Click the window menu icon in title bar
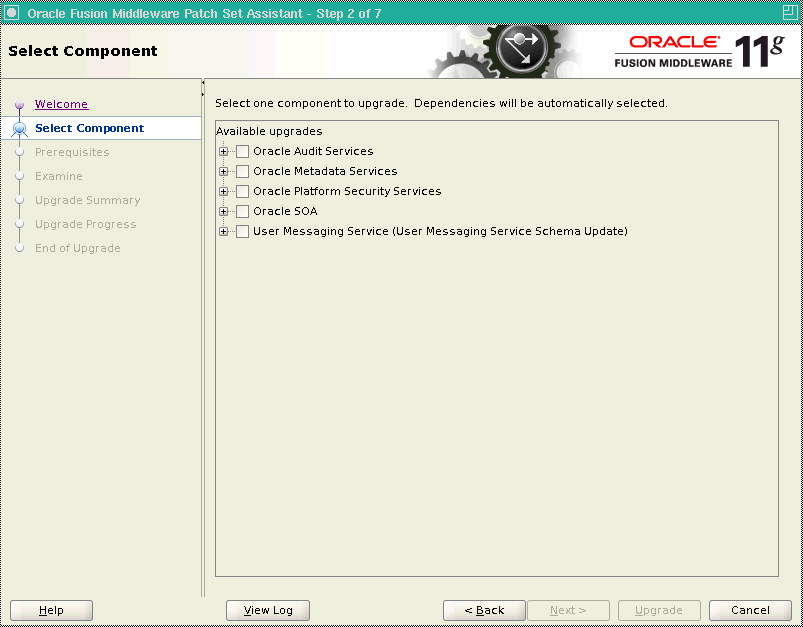 [11, 13]
